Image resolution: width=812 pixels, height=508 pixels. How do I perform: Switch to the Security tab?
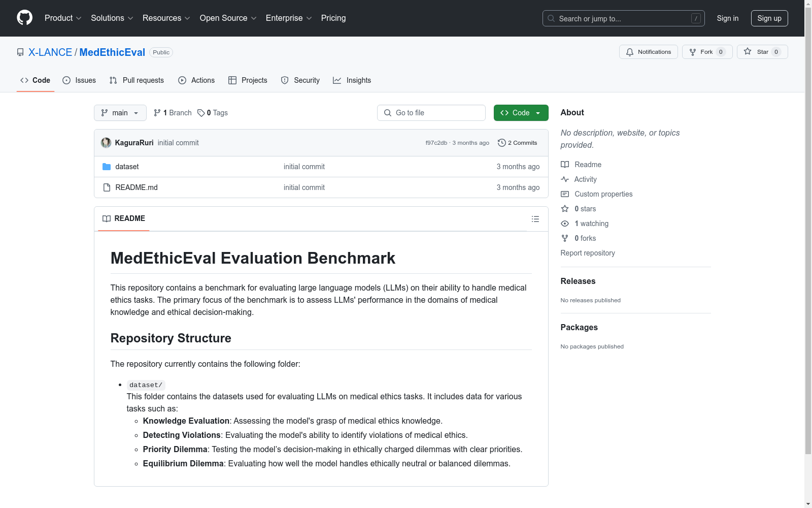click(x=300, y=80)
